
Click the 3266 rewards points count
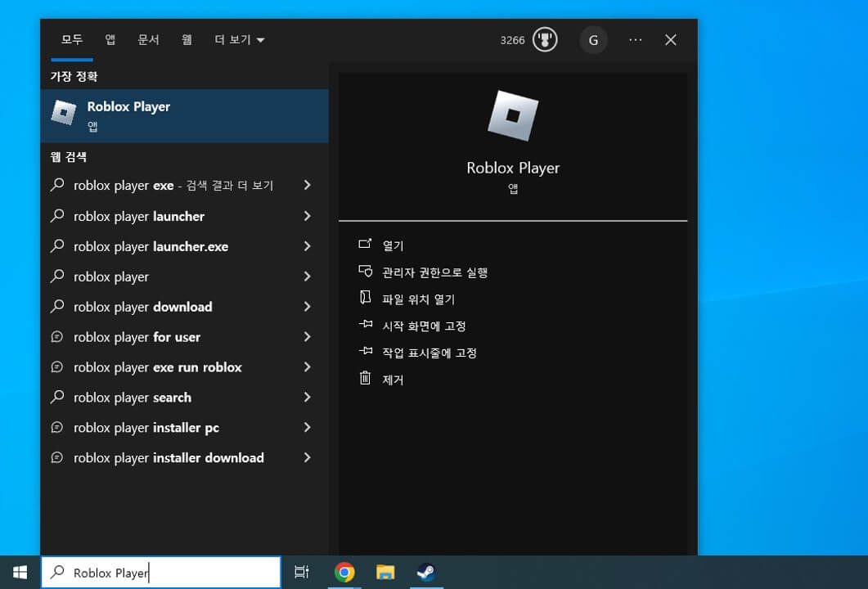[x=512, y=40]
